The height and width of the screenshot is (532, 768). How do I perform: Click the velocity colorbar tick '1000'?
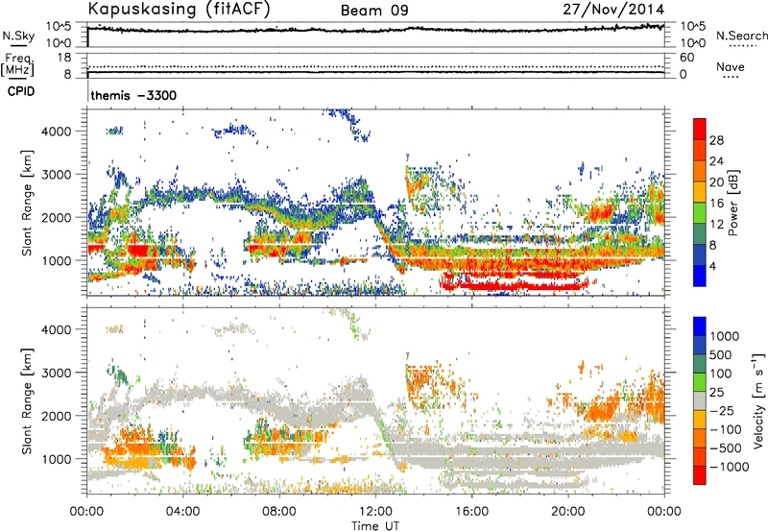coord(724,336)
